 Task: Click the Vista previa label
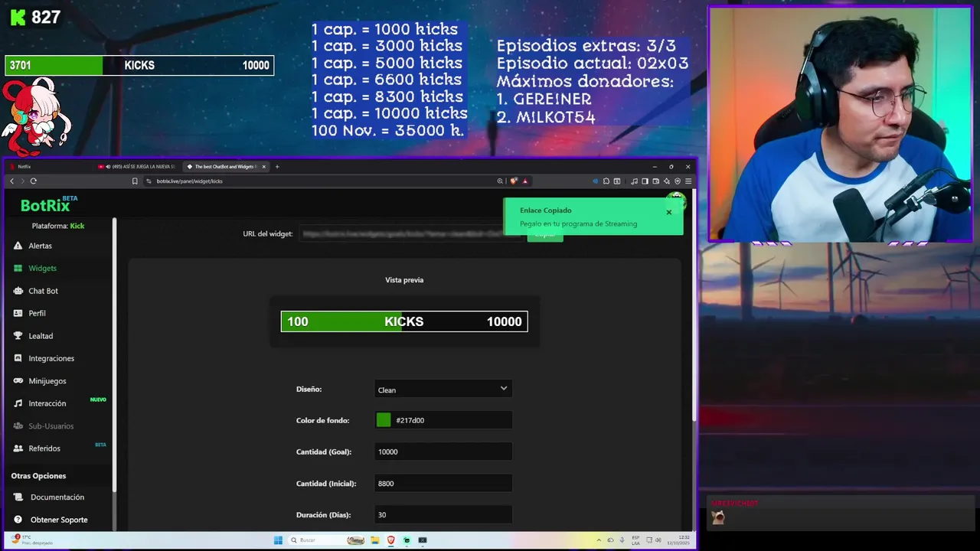(404, 280)
